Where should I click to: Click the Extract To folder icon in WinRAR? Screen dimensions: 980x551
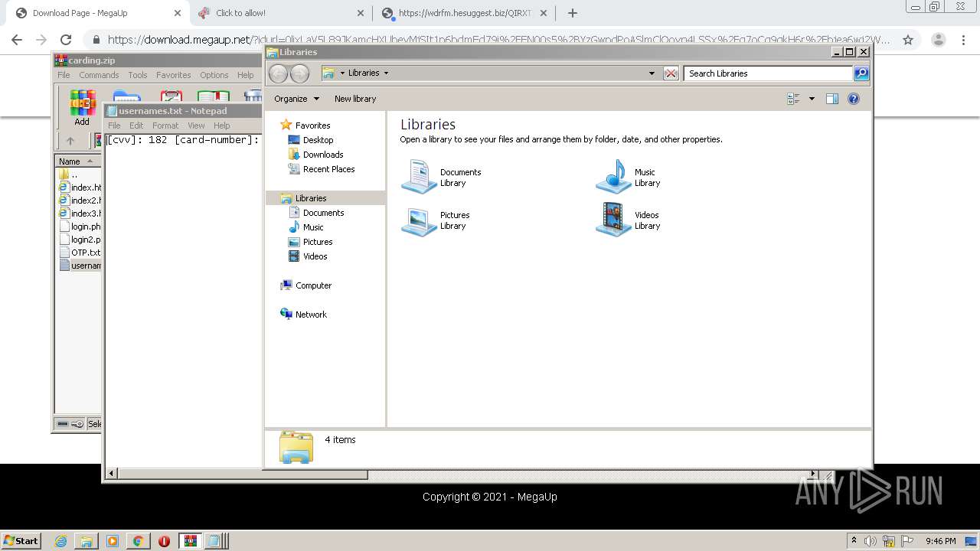click(x=126, y=95)
